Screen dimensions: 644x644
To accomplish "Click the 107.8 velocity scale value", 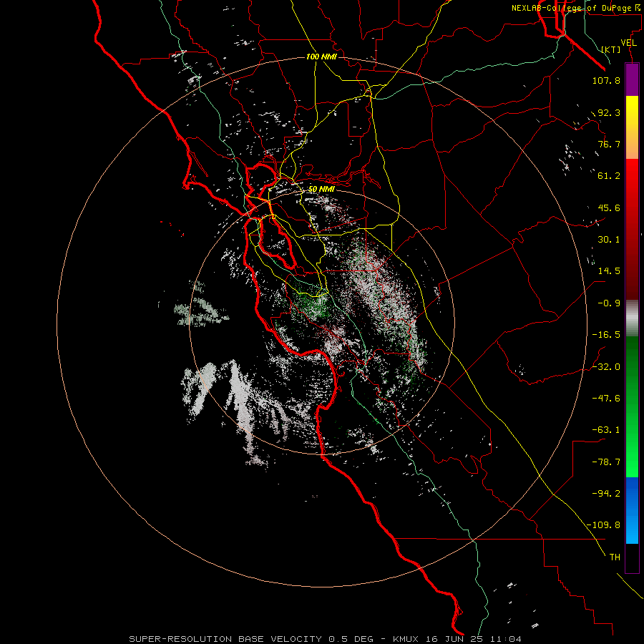I will tap(606, 80).
